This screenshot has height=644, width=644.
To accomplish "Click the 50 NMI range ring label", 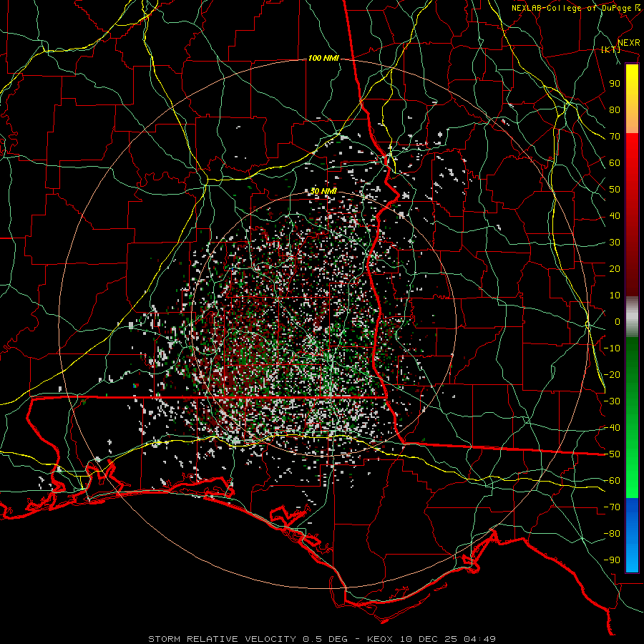I will [323, 191].
